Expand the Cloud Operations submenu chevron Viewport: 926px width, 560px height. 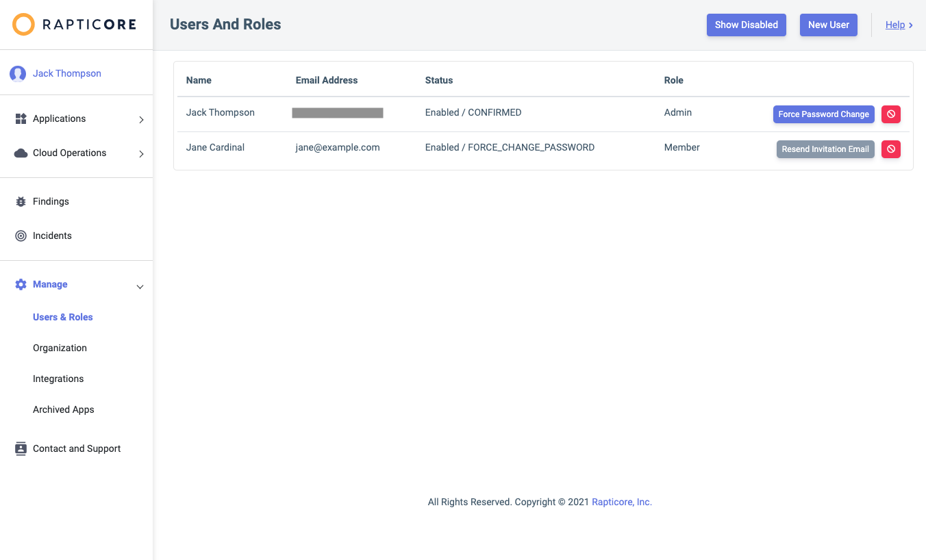click(x=141, y=153)
